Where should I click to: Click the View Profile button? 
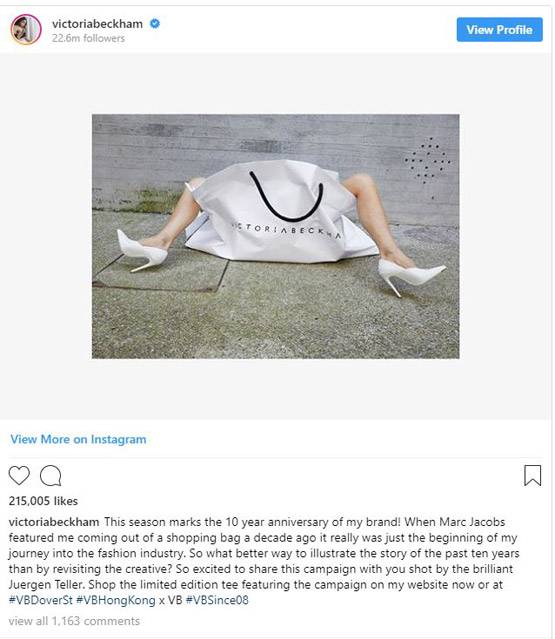[499, 30]
